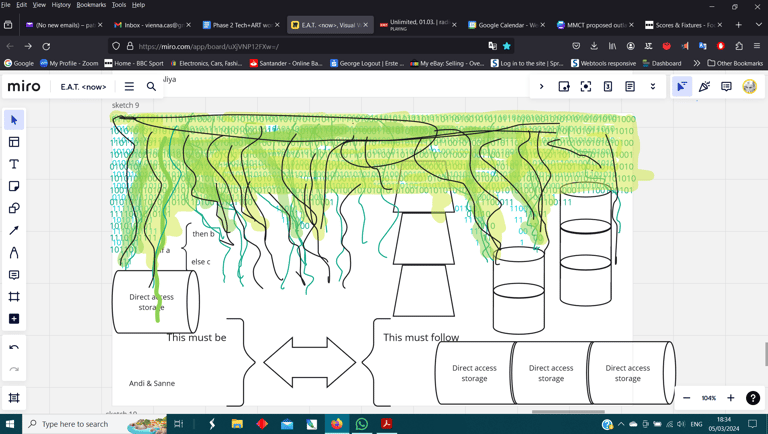Open Firefox History menu

[x=61, y=5]
